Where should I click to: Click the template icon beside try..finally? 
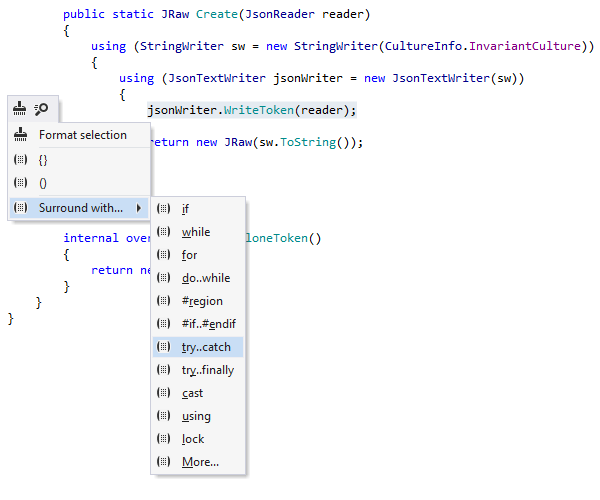pyautogui.click(x=164, y=370)
